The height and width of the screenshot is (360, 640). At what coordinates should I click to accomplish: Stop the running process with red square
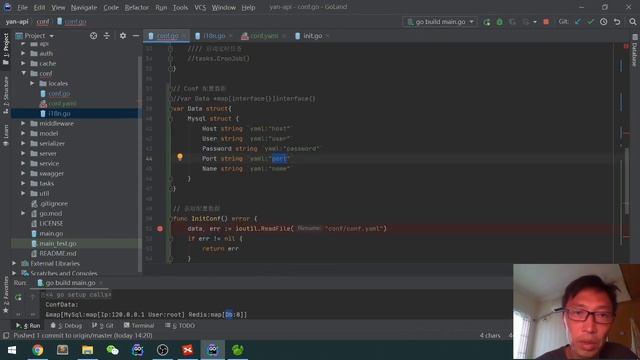(546, 22)
